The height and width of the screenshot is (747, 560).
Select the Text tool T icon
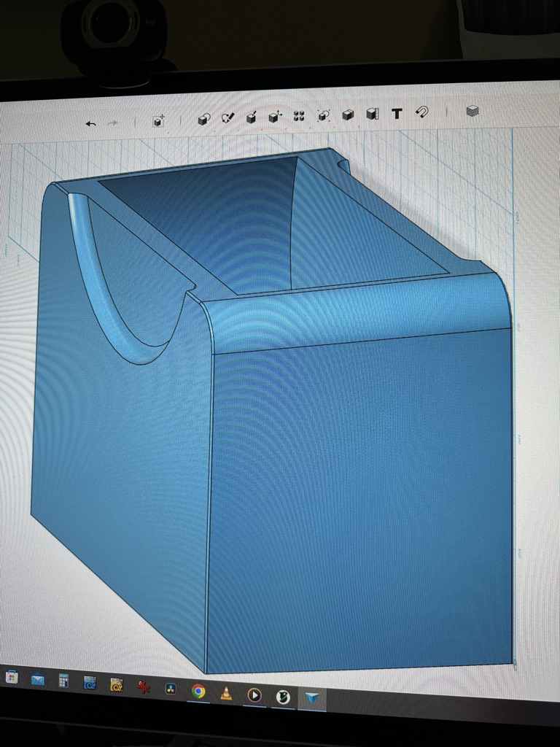(397, 113)
